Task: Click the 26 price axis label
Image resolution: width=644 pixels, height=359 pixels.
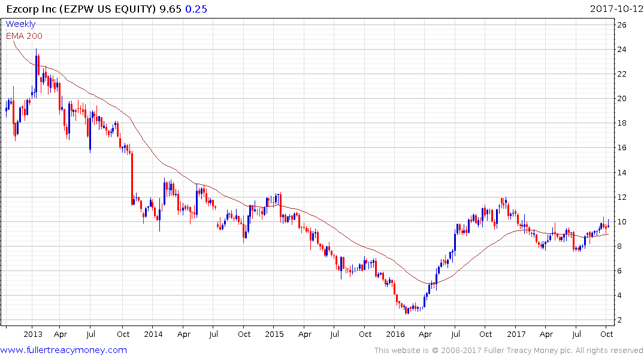Action: tap(622, 25)
